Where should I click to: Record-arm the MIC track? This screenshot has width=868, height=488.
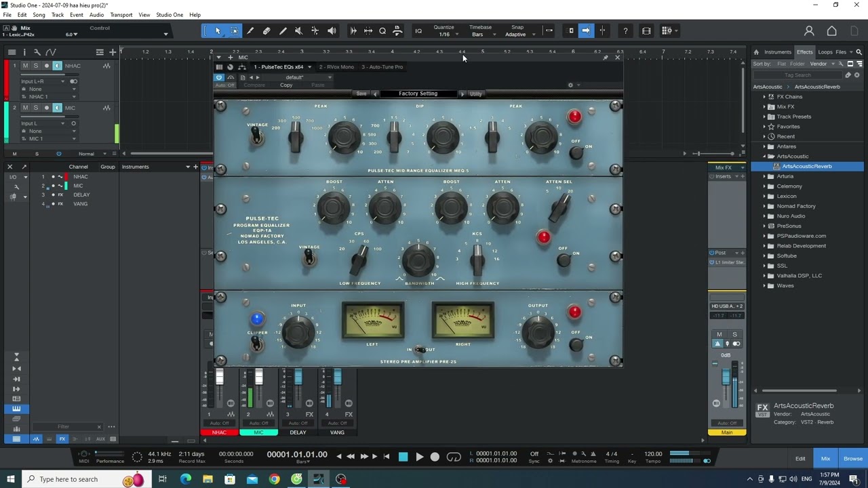point(46,108)
